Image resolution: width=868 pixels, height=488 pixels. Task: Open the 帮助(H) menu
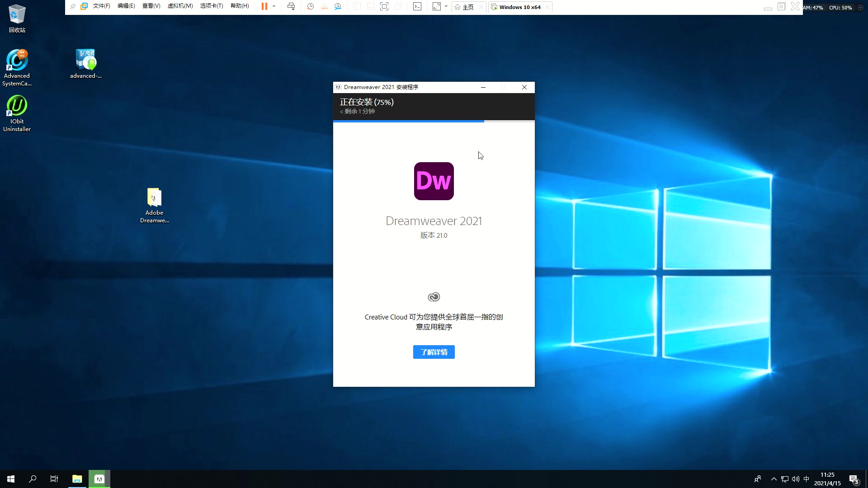tap(240, 6)
